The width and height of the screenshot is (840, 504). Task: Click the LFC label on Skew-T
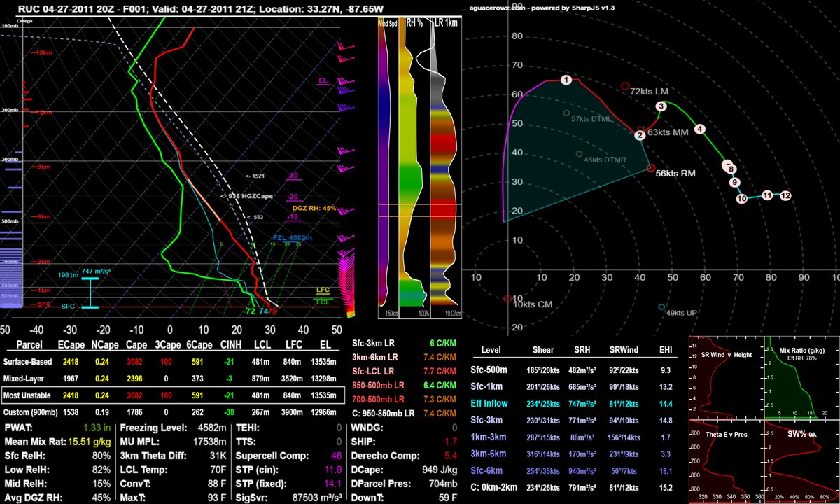(323, 288)
